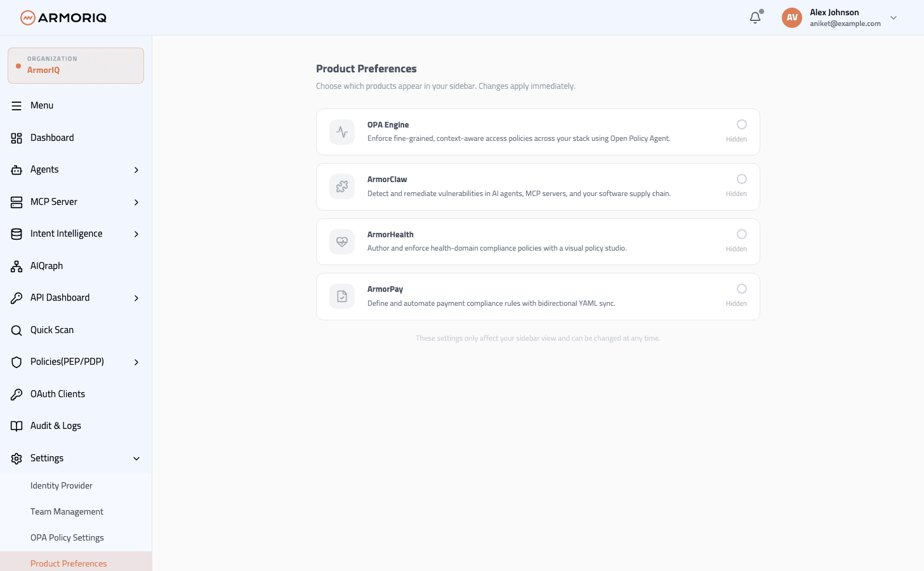Click the MCP Server icon
Image resolution: width=924 pixels, height=571 pixels.
pyautogui.click(x=16, y=202)
